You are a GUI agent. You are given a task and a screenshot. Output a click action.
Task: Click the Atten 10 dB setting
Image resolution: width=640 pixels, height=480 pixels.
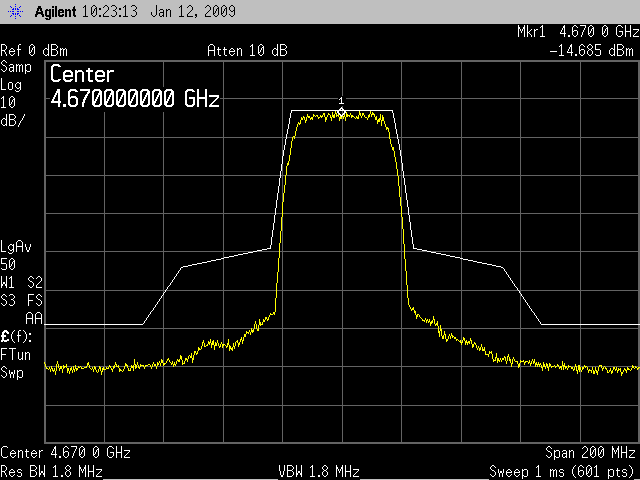(x=247, y=51)
